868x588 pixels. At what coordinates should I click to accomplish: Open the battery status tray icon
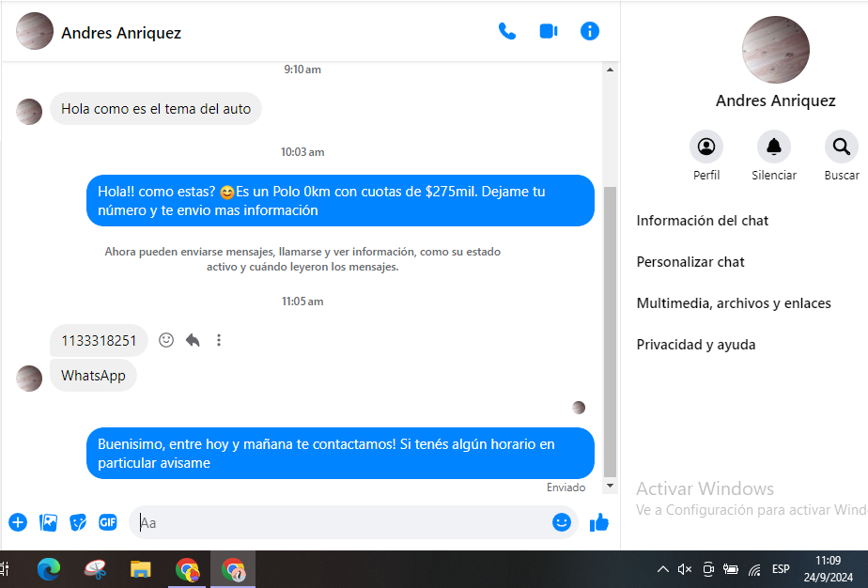pos(731,569)
